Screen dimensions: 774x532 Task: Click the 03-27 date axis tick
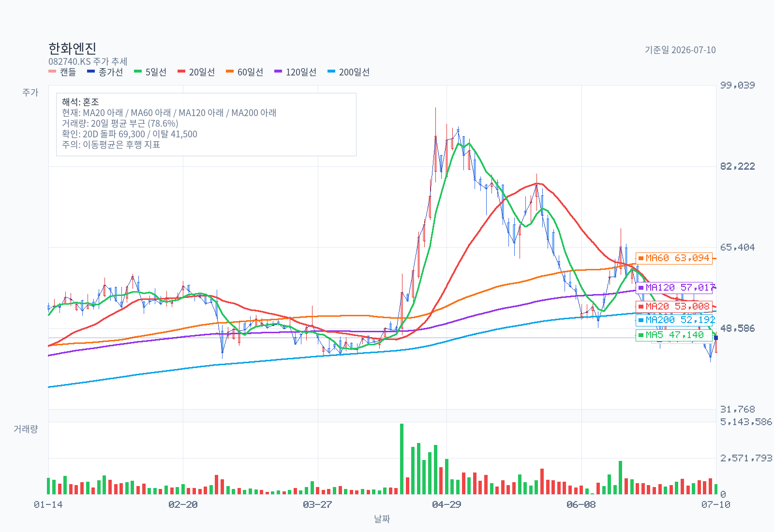pos(317,504)
